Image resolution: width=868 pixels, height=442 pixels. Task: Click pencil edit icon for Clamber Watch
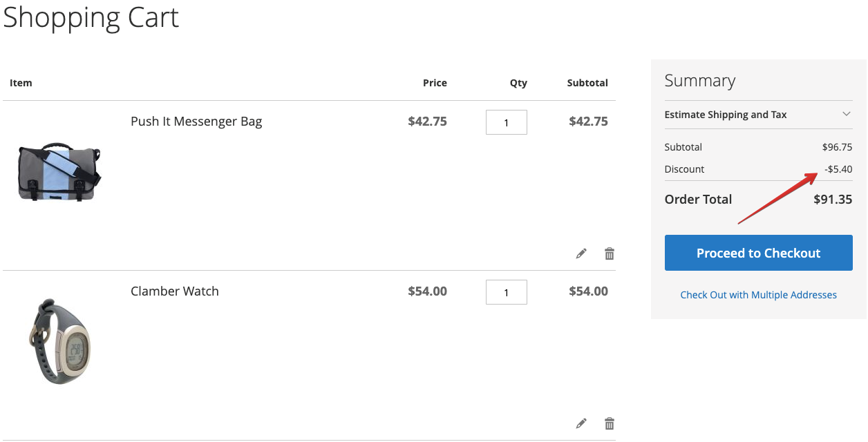pos(581,423)
